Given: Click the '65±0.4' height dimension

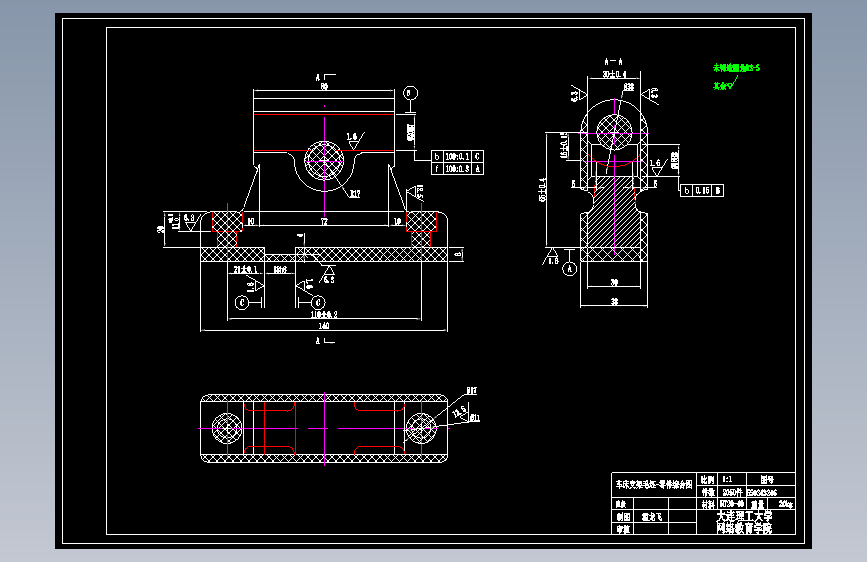Looking at the screenshot, I should (542, 189).
